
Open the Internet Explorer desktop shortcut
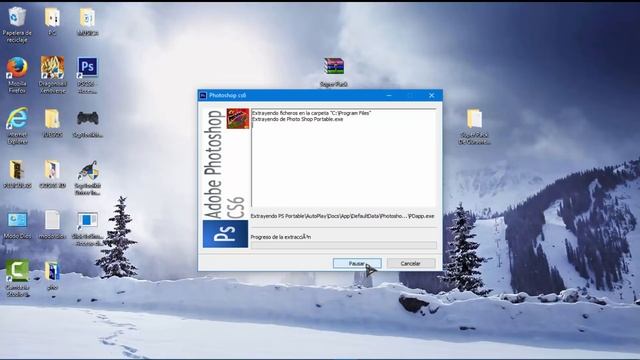[17, 126]
